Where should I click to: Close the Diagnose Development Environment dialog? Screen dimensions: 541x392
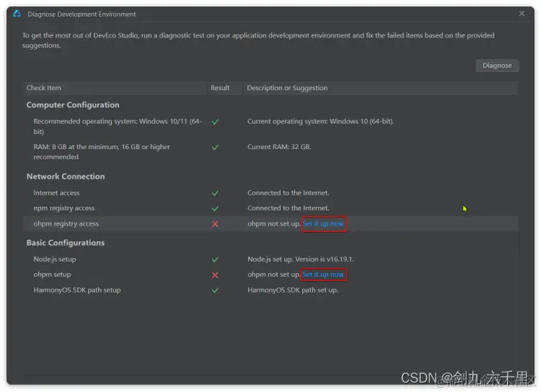[x=522, y=14]
